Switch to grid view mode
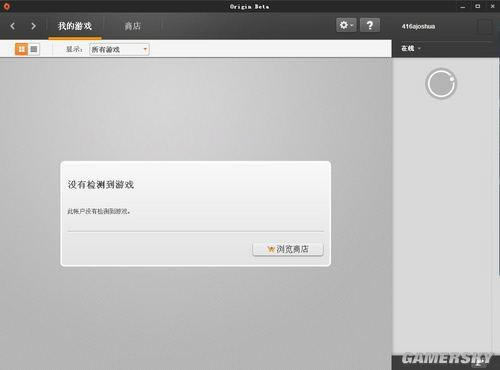Viewport: 500px width, 370px height. click(x=21, y=49)
